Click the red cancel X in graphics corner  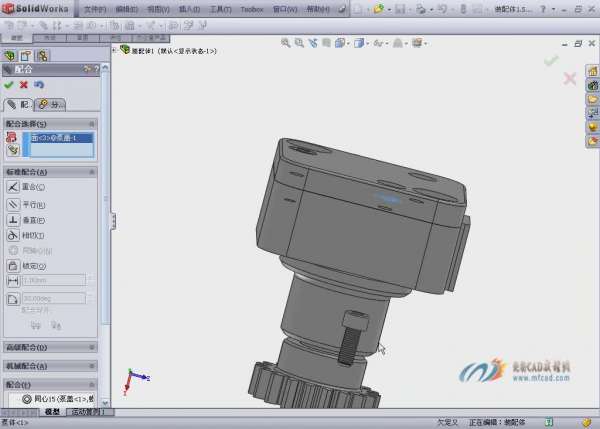pos(570,78)
